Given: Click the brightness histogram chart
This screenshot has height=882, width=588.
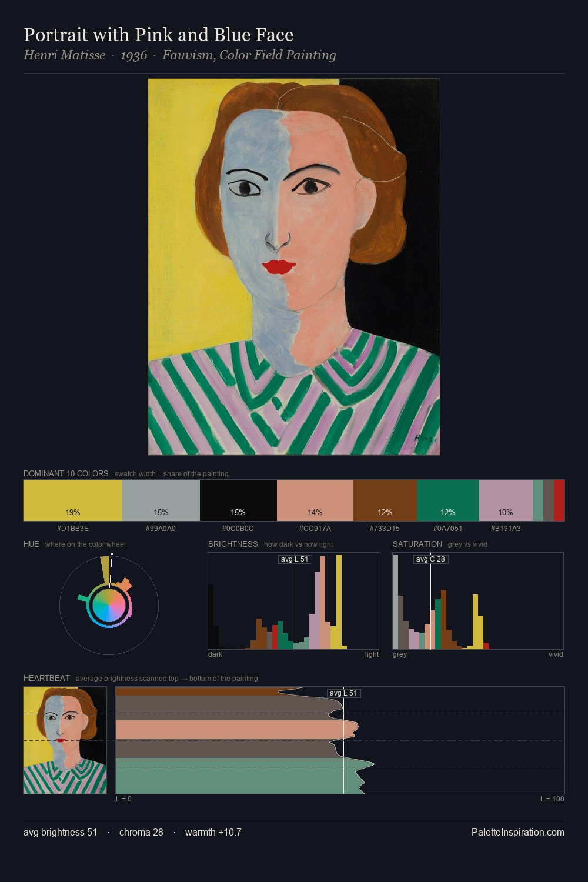Looking at the screenshot, I should point(293,601).
